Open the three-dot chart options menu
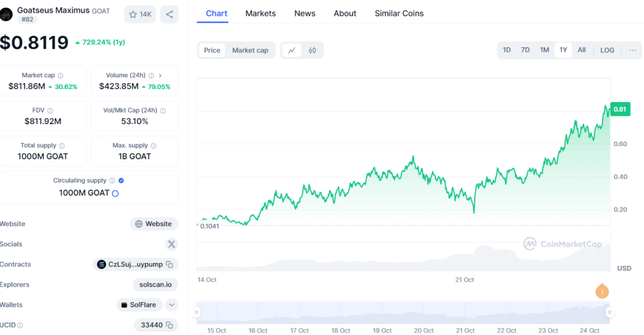The width and height of the screenshot is (644, 335). click(x=633, y=50)
